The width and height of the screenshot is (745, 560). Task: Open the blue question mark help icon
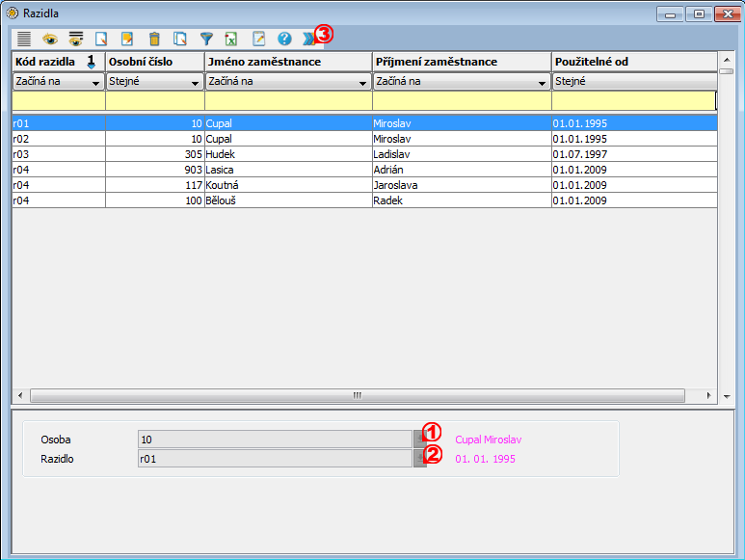284,40
